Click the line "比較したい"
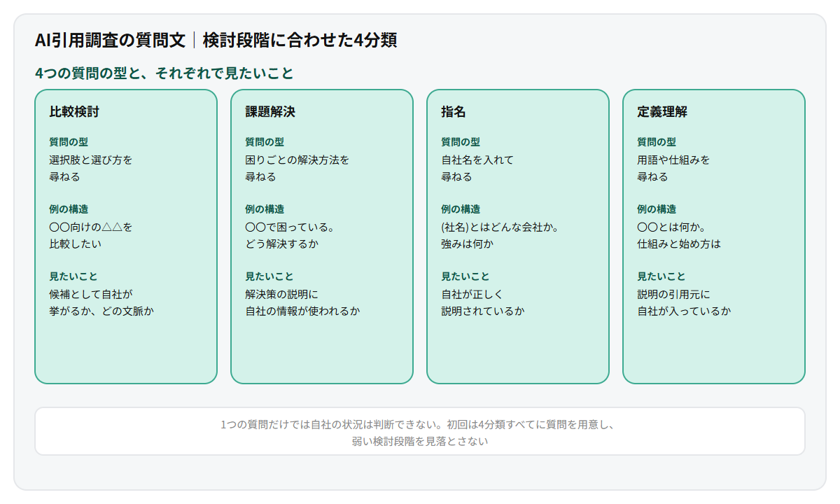Screen dimensions: 840x504 [75, 244]
